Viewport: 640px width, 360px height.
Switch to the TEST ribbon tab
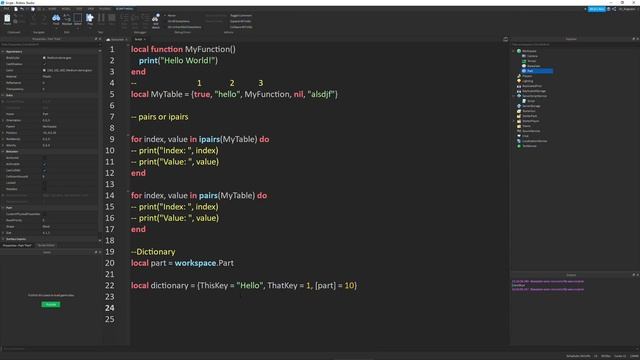tap(79, 9)
